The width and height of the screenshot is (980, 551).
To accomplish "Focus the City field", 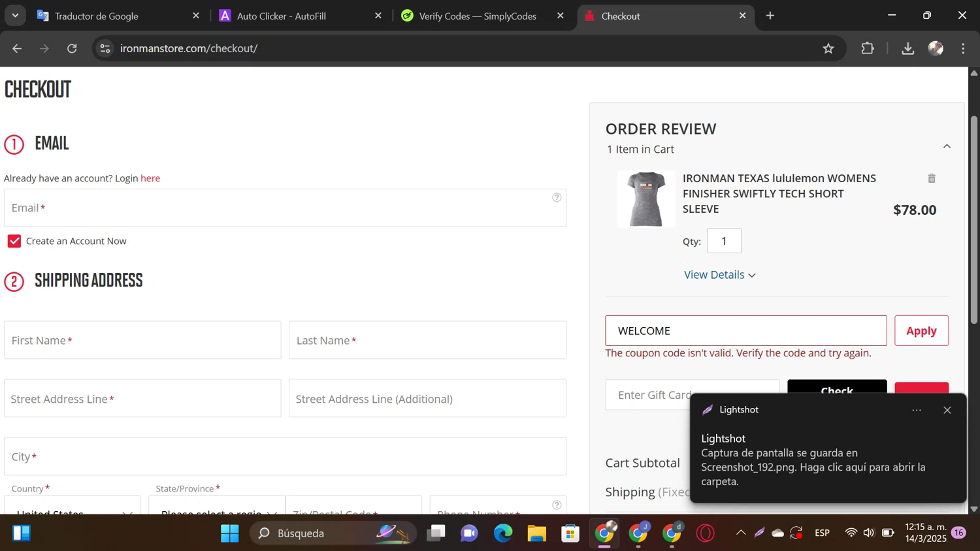I will (x=285, y=456).
